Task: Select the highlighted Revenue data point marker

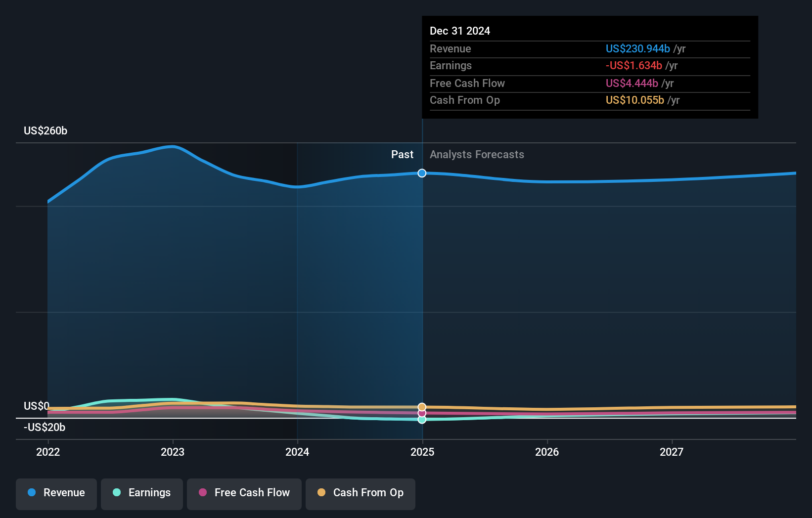Action: [x=422, y=173]
